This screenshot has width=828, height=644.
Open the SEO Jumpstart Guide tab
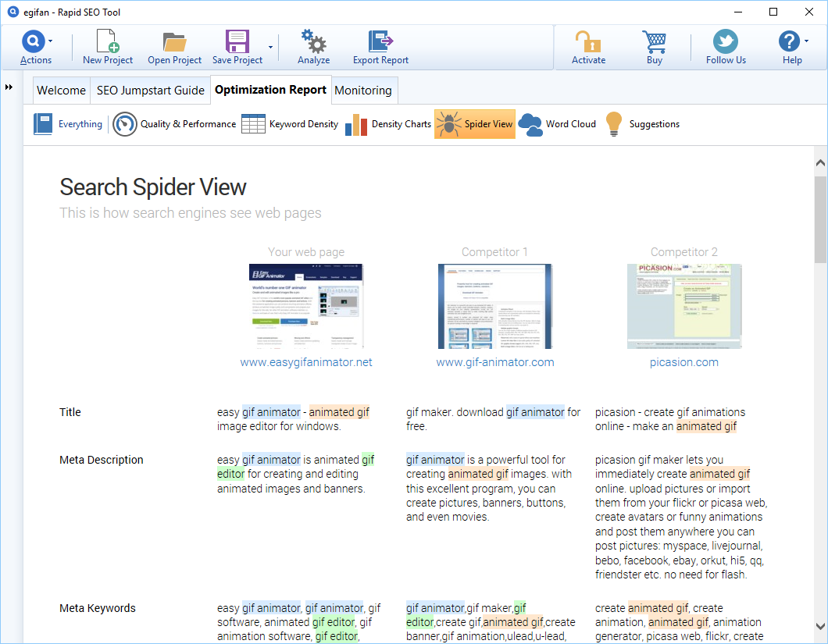click(151, 91)
